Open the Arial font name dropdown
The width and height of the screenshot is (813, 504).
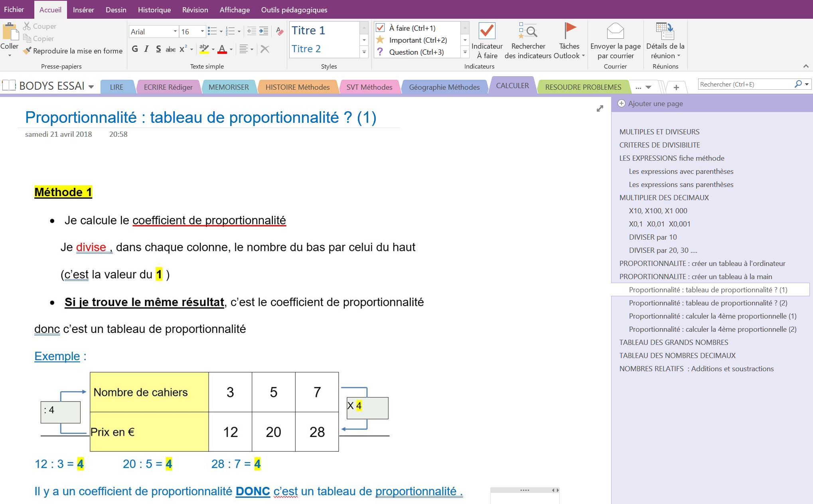(x=175, y=31)
